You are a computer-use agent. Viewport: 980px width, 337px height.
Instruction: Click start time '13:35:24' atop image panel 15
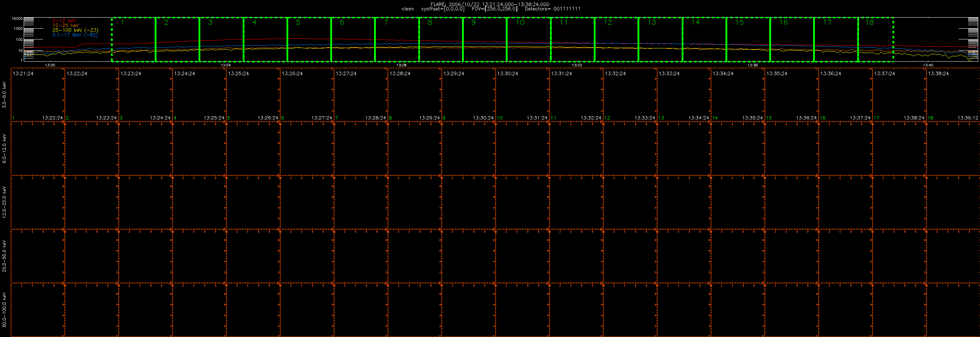(x=776, y=74)
